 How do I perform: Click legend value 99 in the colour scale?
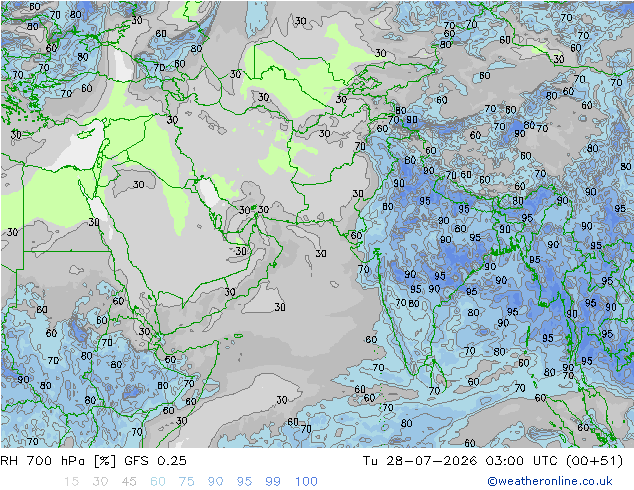[x=273, y=482]
